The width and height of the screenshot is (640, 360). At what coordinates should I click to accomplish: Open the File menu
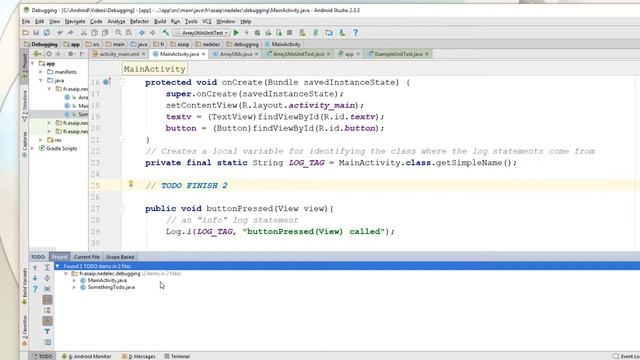[x=26, y=21]
